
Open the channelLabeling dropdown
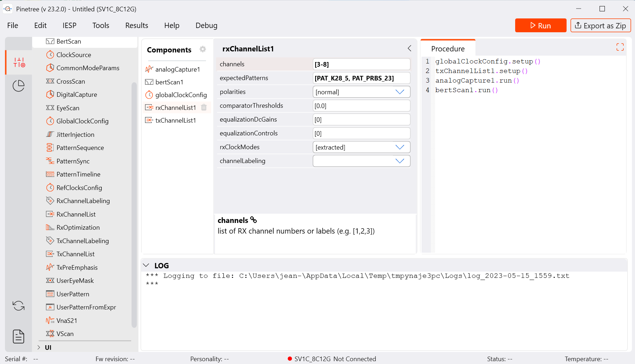click(400, 161)
